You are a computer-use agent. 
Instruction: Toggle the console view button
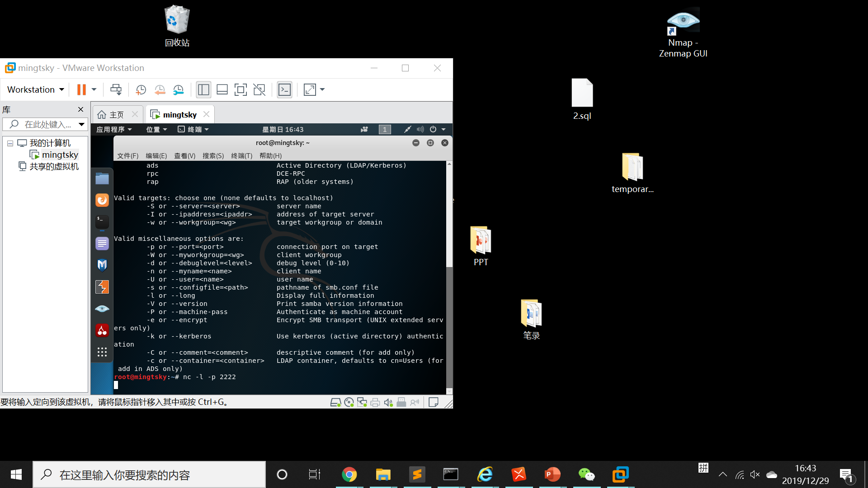[x=284, y=89]
